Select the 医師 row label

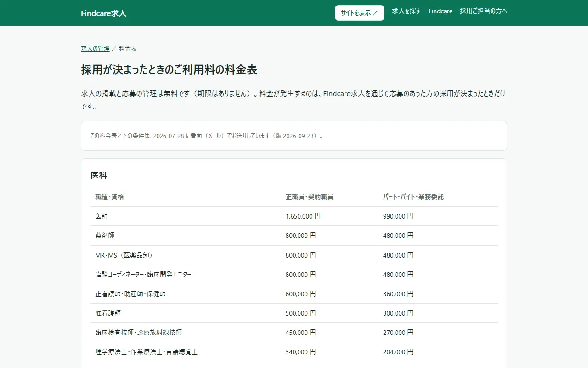pos(102,216)
